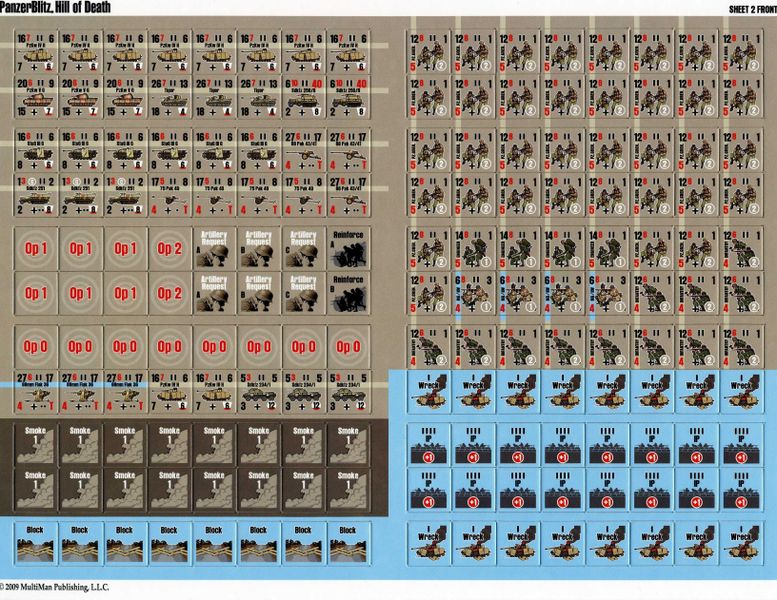
Task: Click the 2009 MultiMan Publishing copyright text
Action: [x=55, y=587]
